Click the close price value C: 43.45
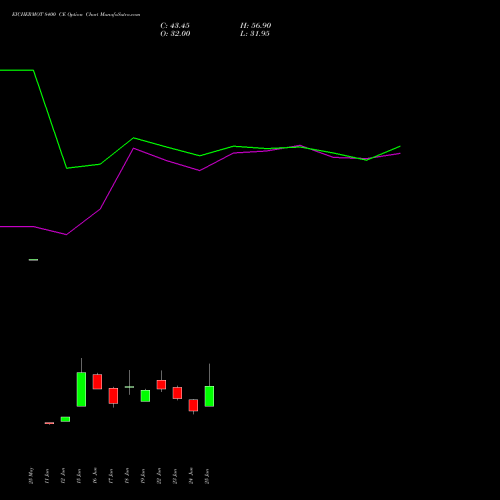 click(x=175, y=26)
